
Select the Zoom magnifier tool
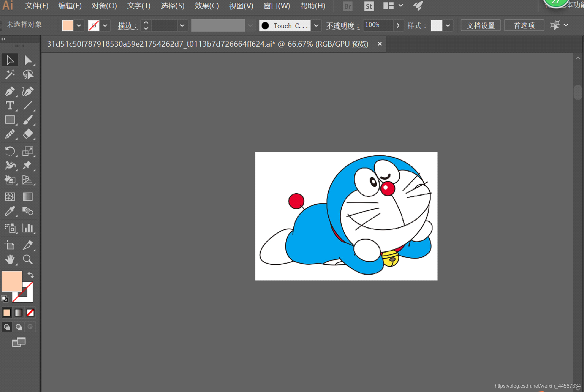point(28,260)
